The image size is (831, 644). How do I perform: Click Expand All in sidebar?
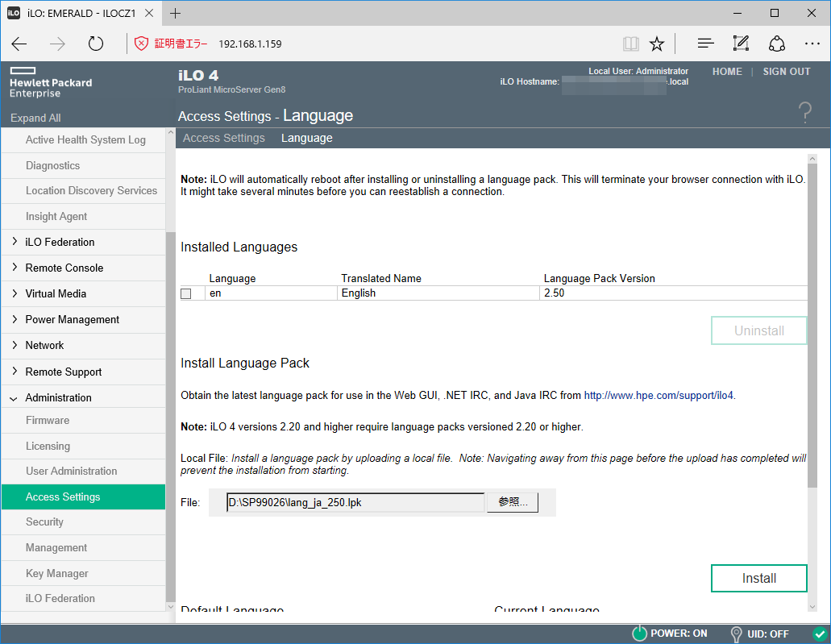35,118
